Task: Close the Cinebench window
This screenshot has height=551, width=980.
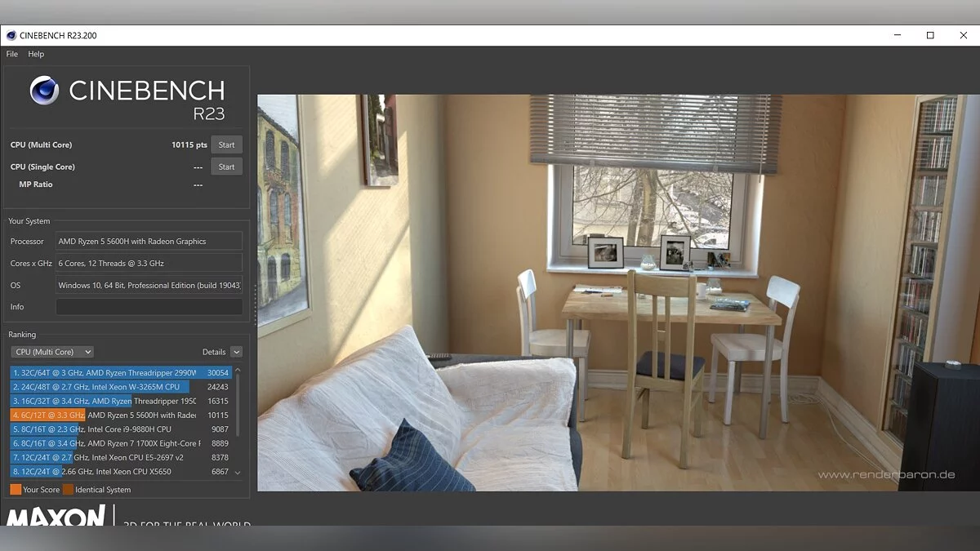Action: coord(963,35)
